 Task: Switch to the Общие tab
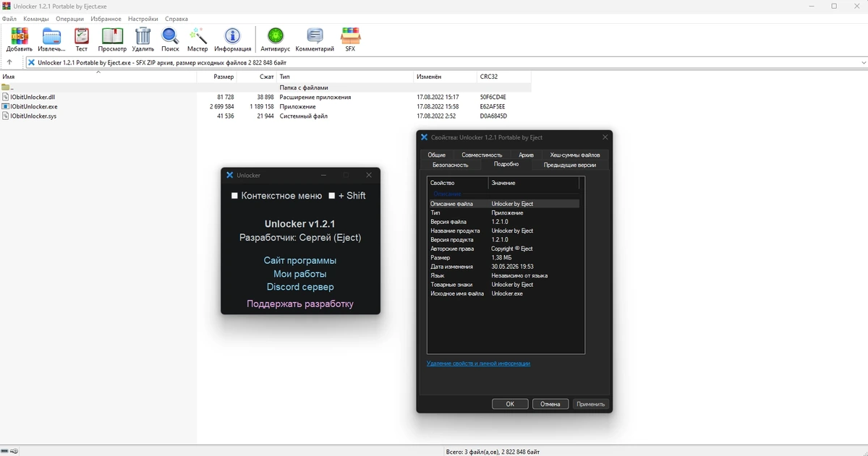click(436, 155)
